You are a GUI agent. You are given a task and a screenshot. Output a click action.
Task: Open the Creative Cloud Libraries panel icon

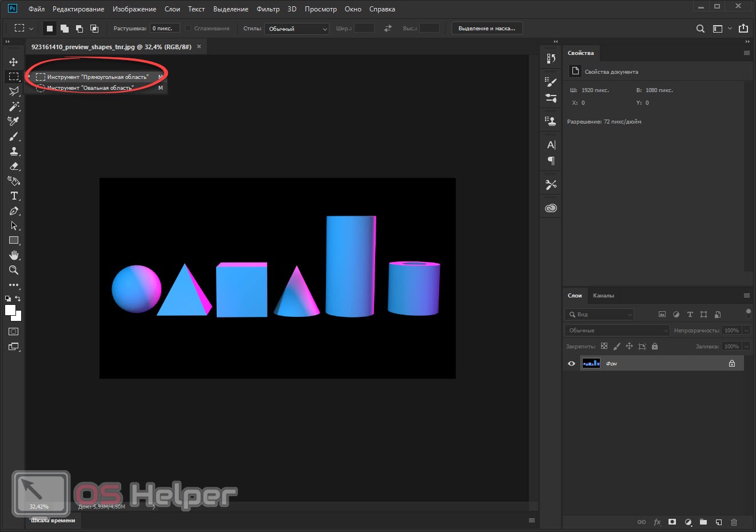[551, 208]
